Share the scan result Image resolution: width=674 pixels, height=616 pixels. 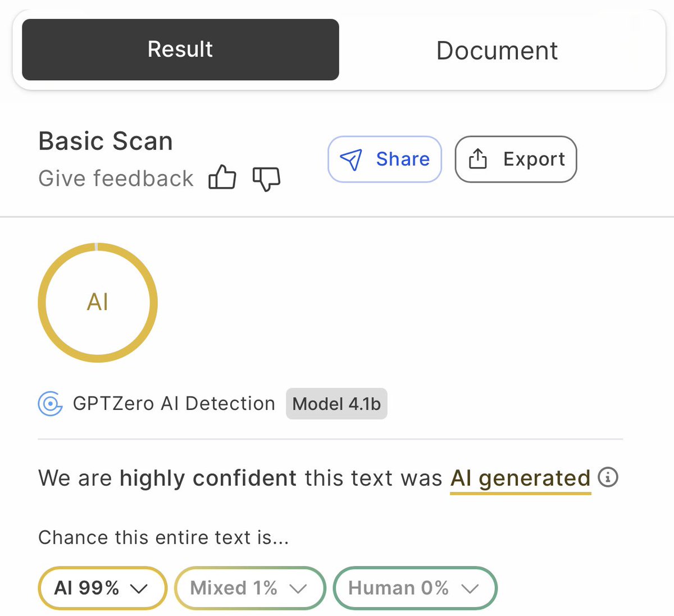pyautogui.click(x=385, y=159)
